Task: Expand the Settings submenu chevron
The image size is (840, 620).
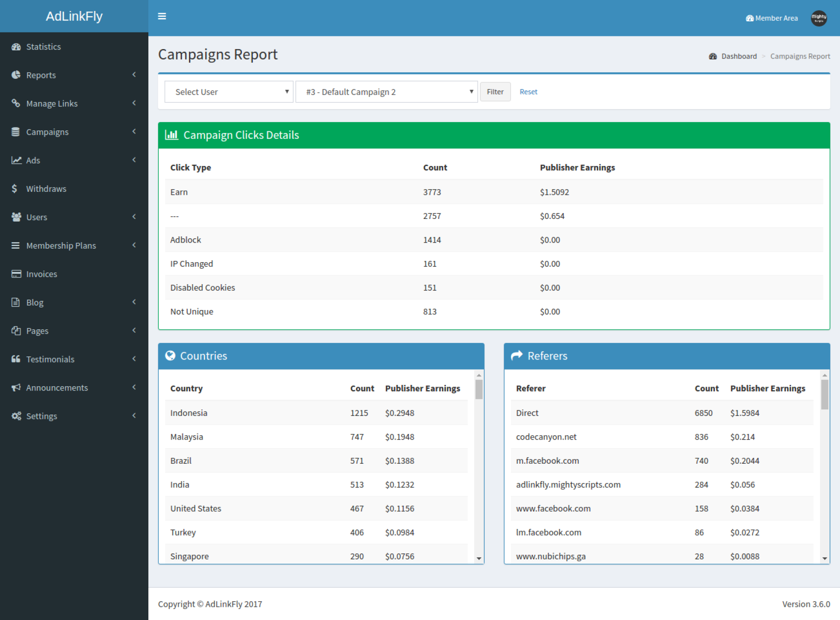Action: coord(134,416)
